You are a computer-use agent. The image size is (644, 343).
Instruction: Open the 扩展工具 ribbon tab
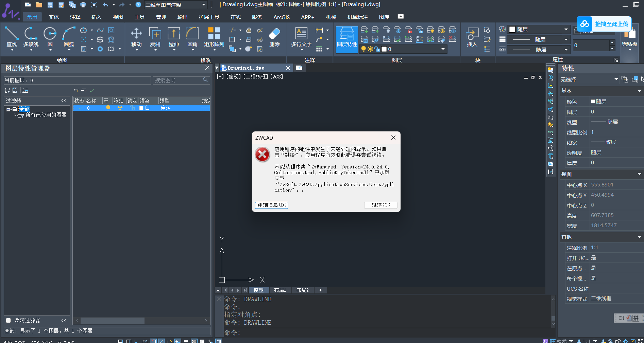click(209, 17)
